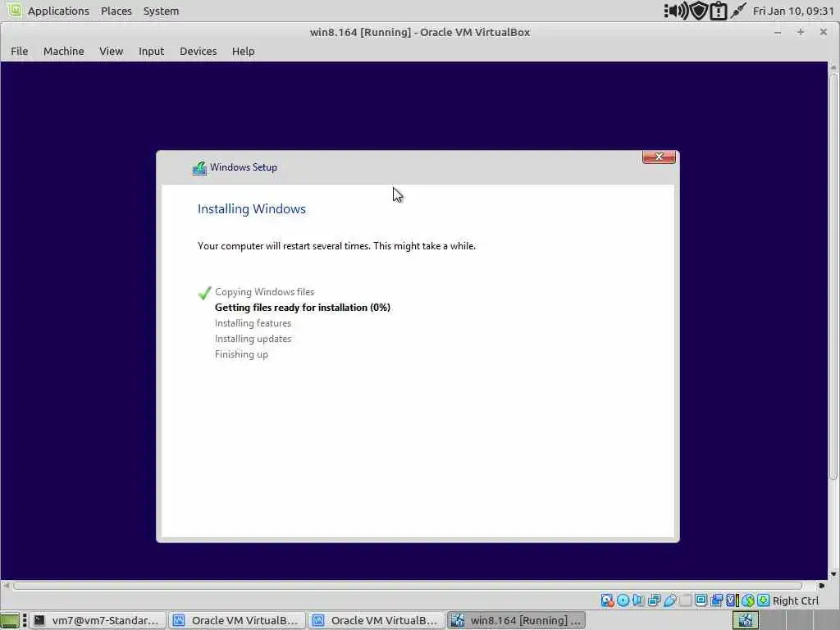Open the Applications panel menu

[58, 11]
